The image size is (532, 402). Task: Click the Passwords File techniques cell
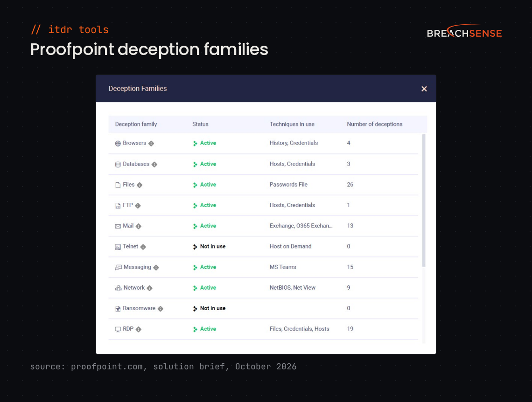[288, 185]
